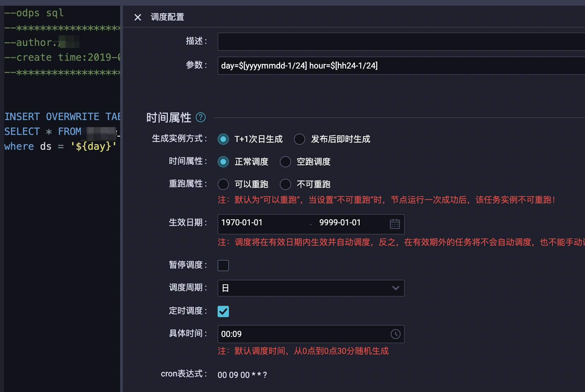Click the 定时调度 label
Viewport: 585px width, 392px height.
[188, 311]
